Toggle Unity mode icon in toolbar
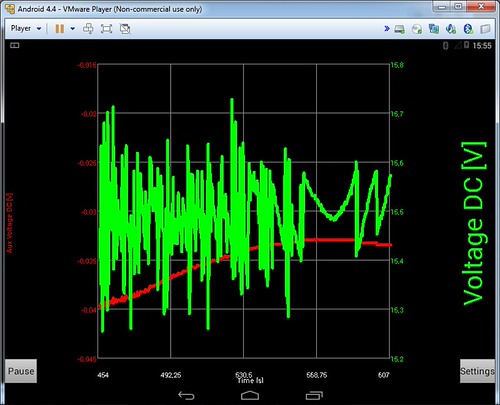The height and width of the screenshot is (405, 500). [x=125, y=29]
